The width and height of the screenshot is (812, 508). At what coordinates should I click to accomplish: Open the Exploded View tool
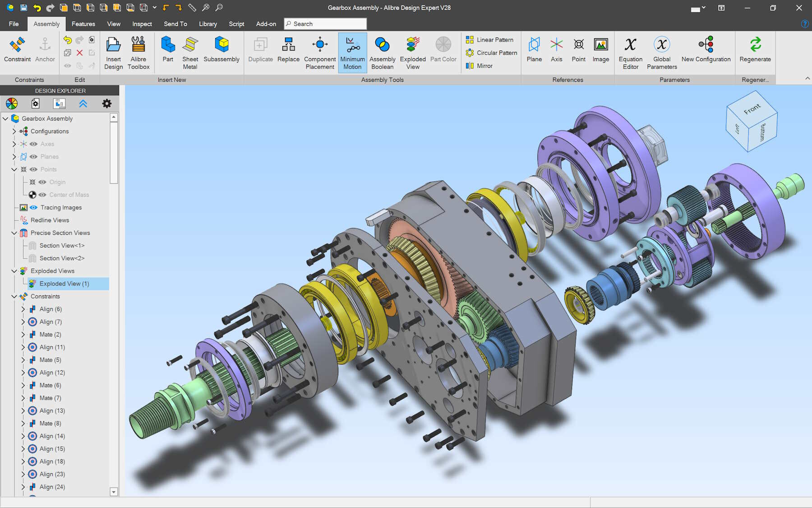pyautogui.click(x=413, y=53)
